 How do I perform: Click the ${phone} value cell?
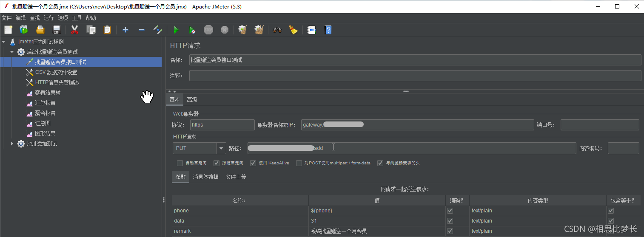point(377,211)
